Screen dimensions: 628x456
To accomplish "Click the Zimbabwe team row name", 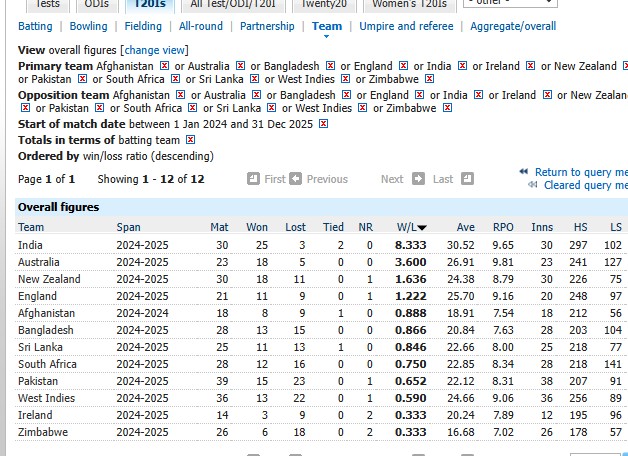I will point(43,432).
